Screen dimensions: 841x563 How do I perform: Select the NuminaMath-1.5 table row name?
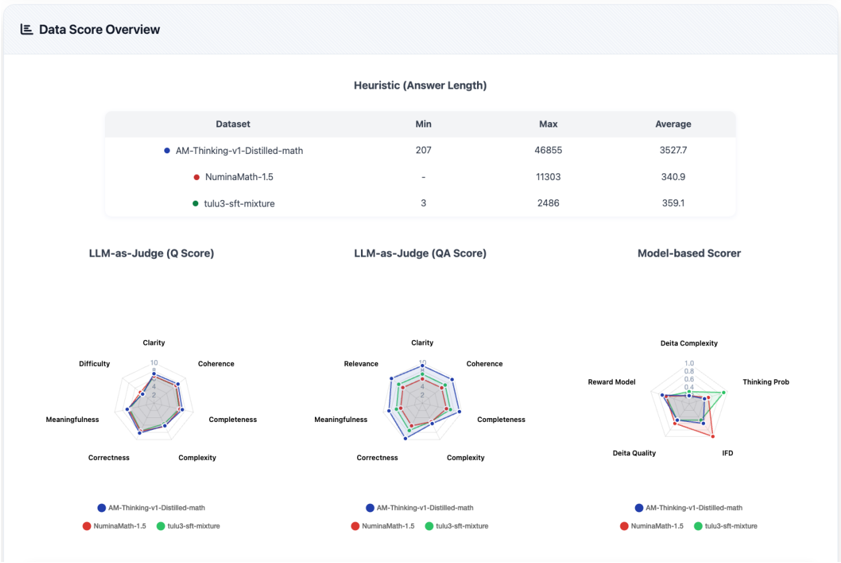(x=239, y=177)
